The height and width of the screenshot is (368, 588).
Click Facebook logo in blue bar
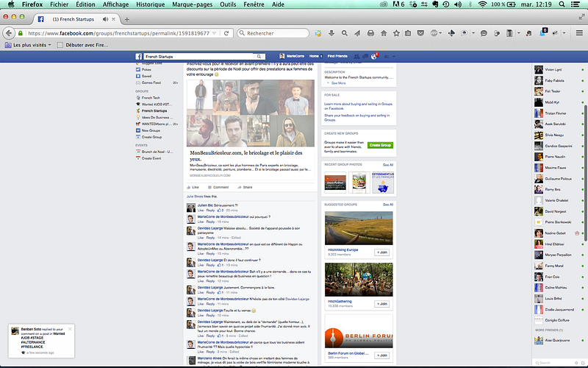pos(139,57)
